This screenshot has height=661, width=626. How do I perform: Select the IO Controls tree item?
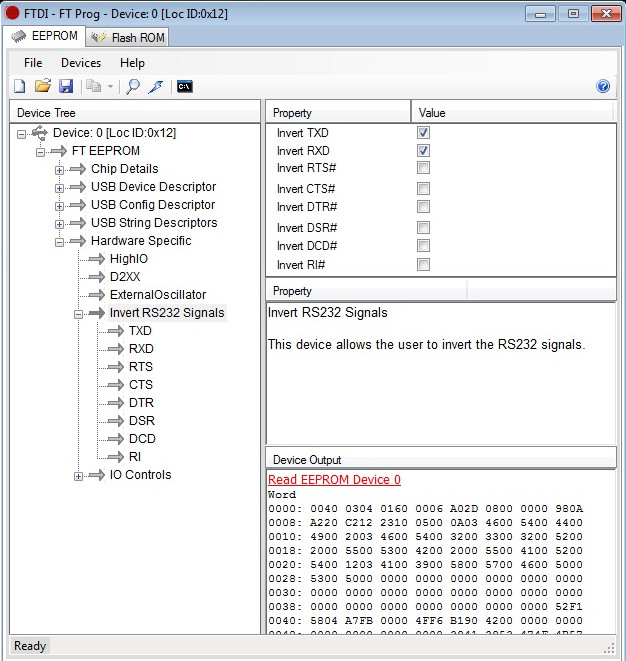[140, 475]
